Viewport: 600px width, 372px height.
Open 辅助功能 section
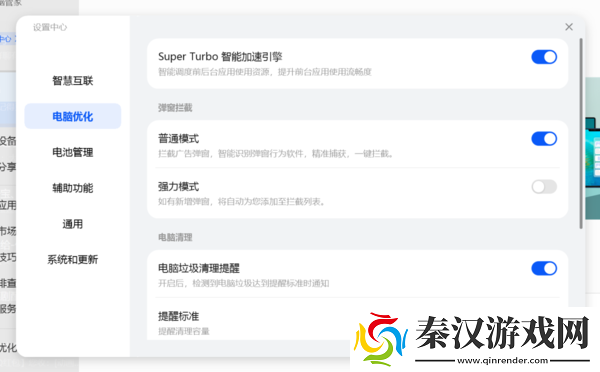pyautogui.click(x=73, y=188)
